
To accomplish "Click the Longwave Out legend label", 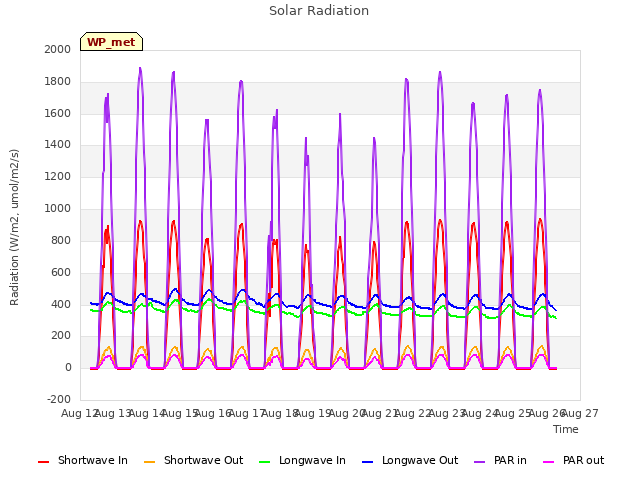I will (x=420, y=460).
